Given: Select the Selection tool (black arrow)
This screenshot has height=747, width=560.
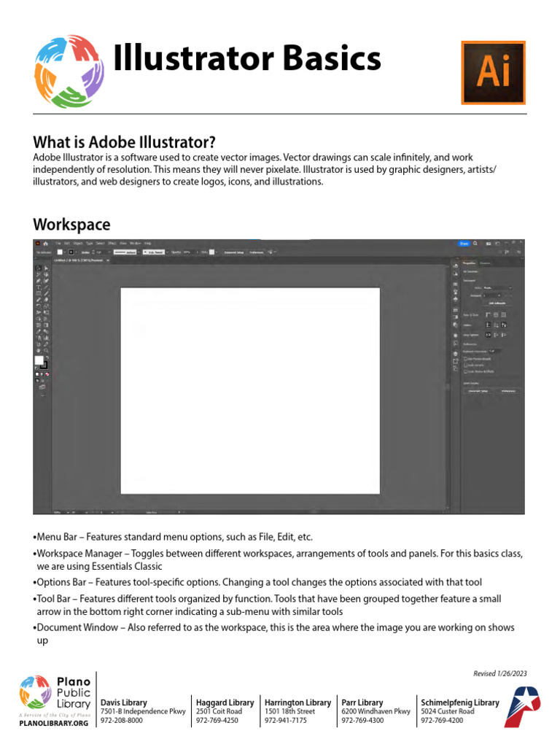Looking at the screenshot, I should pyautogui.click(x=39, y=268).
